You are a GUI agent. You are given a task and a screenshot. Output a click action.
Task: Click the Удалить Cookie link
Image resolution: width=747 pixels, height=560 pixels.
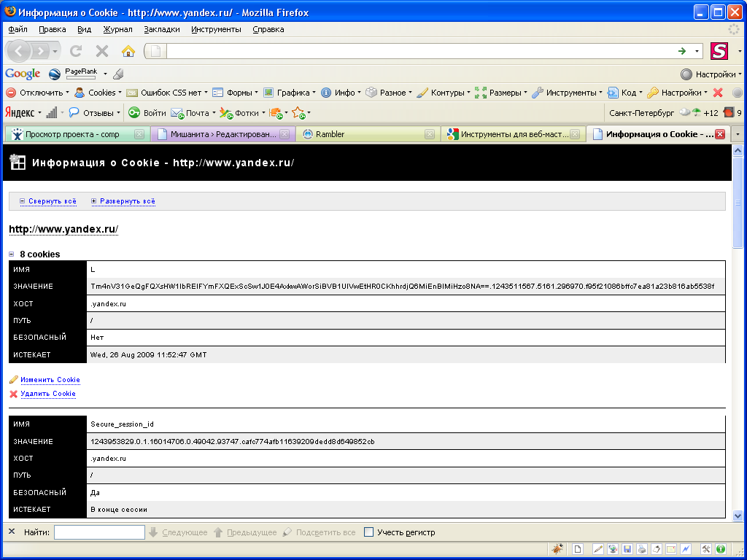click(x=48, y=394)
